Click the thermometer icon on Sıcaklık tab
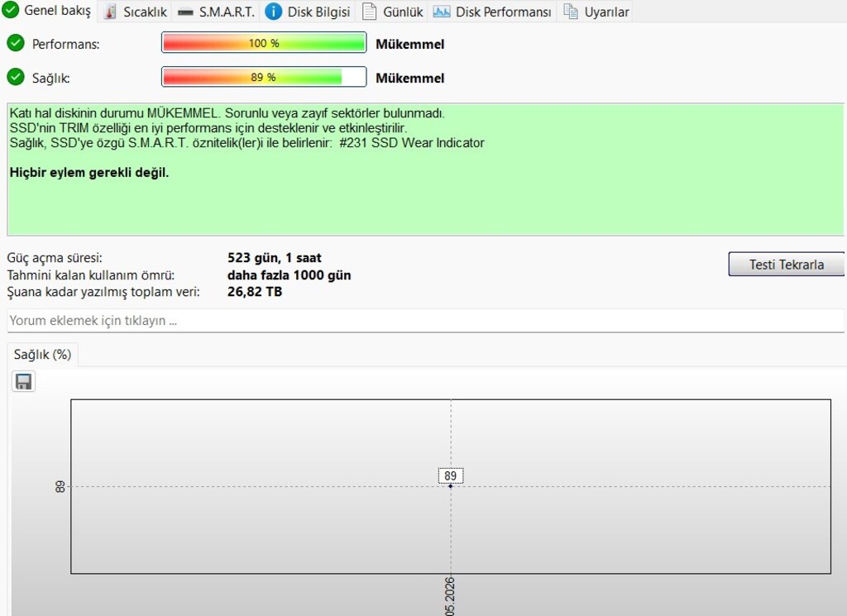 pyautogui.click(x=110, y=12)
